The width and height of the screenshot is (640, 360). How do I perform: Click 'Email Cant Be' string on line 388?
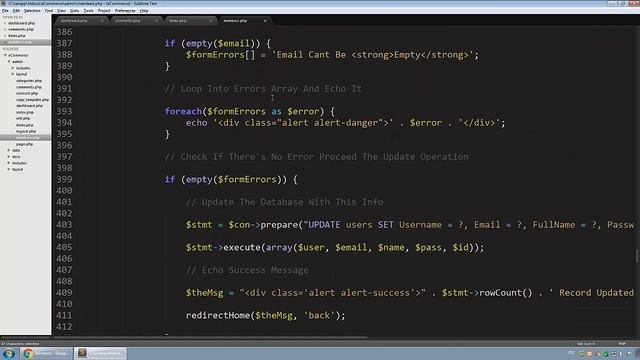tap(311, 55)
